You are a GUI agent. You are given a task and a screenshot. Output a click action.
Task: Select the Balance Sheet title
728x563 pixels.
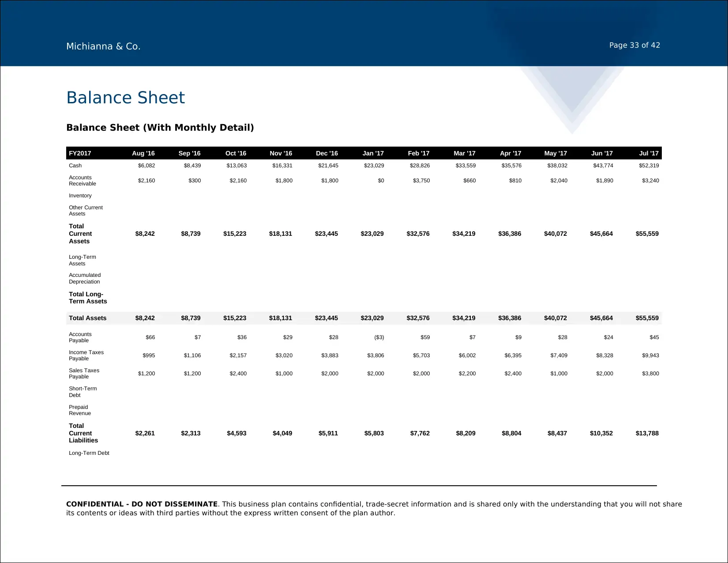coord(126,98)
